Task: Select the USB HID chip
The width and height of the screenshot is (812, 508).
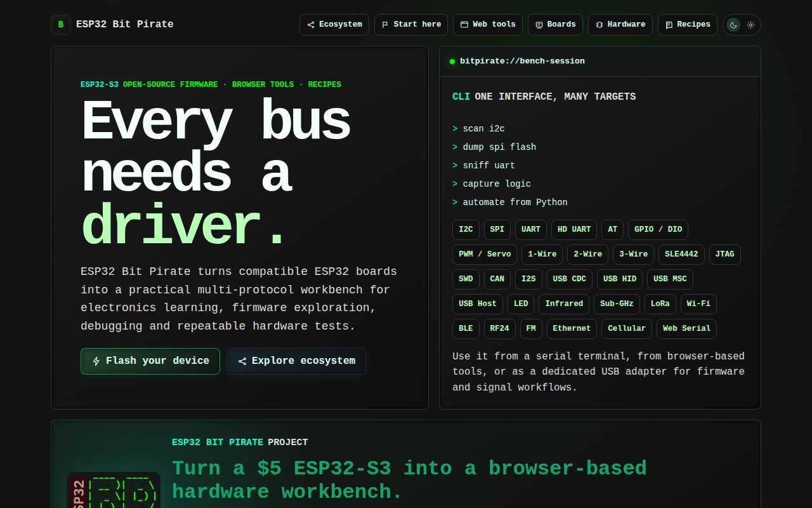Action: click(620, 279)
